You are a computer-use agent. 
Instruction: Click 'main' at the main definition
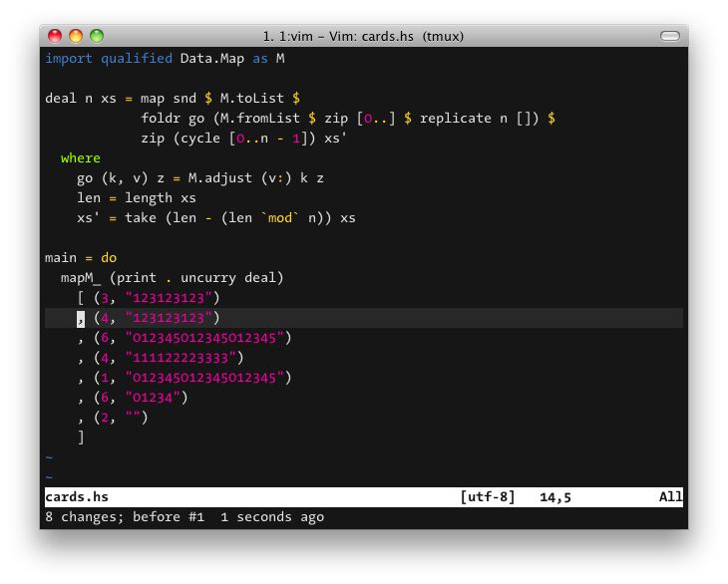tap(61, 258)
